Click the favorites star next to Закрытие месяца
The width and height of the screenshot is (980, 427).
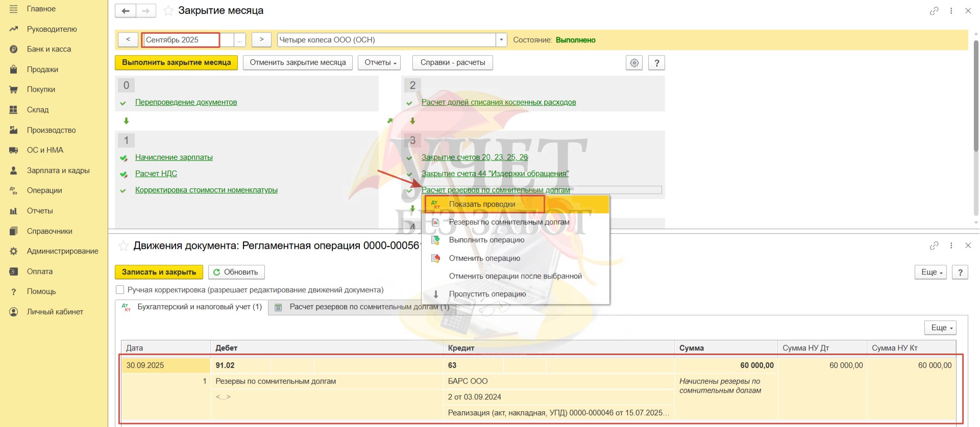pos(168,11)
